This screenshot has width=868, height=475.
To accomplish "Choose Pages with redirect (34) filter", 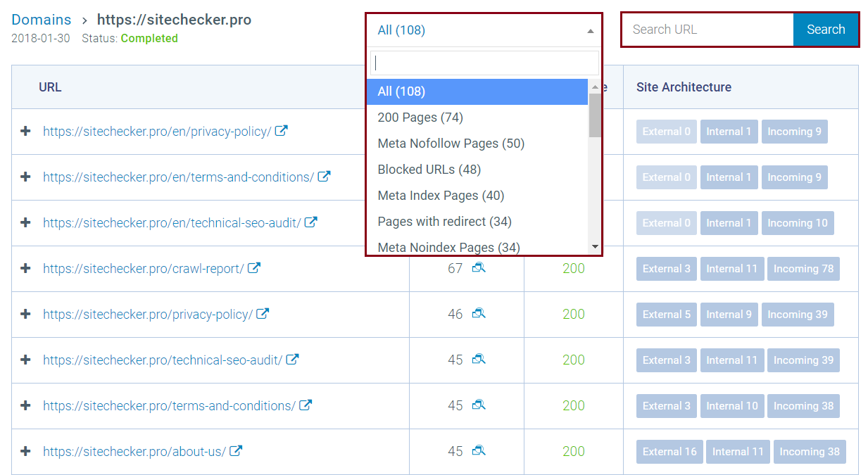I will click(x=477, y=222).
